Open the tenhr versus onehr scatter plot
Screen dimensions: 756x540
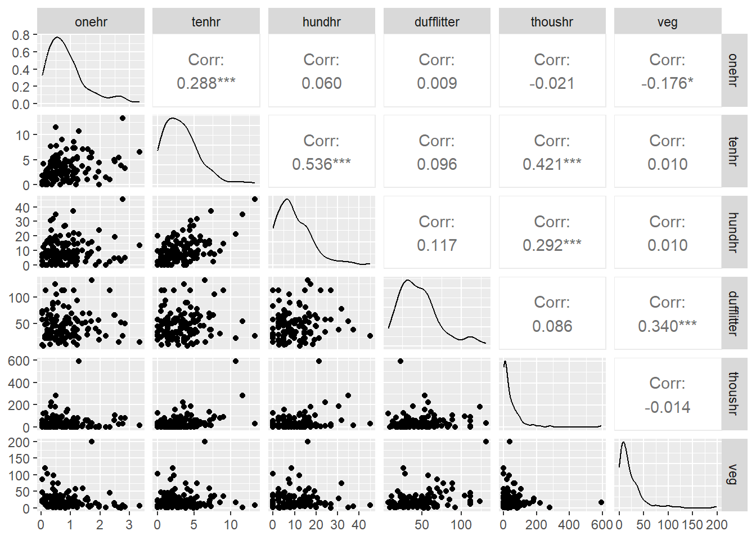91,152
